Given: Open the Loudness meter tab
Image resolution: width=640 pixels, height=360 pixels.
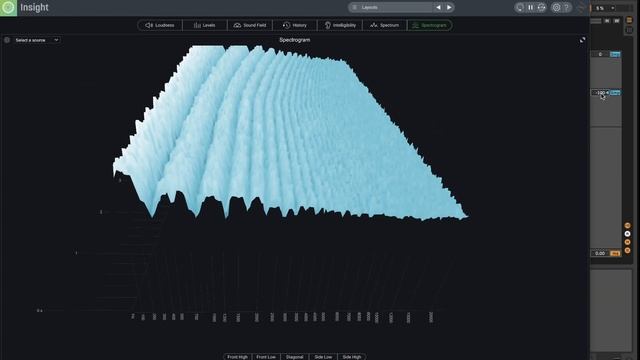Looking at the screenshot, I should (160, 25).
